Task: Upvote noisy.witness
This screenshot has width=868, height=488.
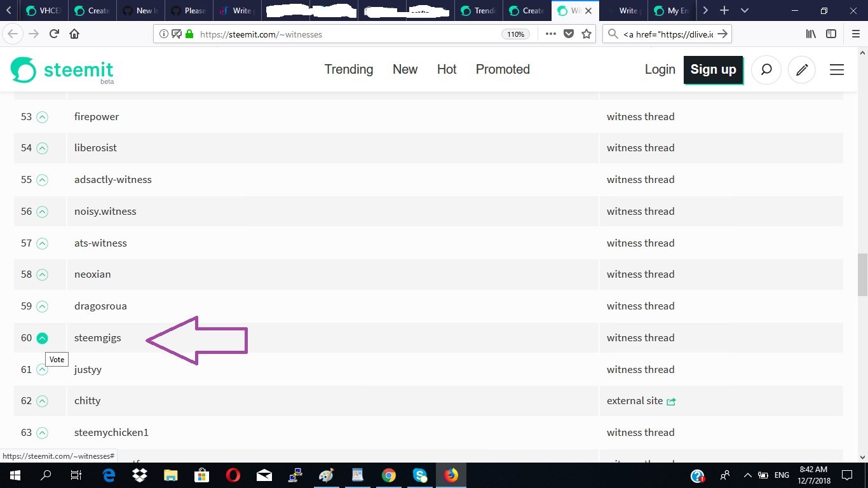Action: pyautogui.click(x=42, y=212)
